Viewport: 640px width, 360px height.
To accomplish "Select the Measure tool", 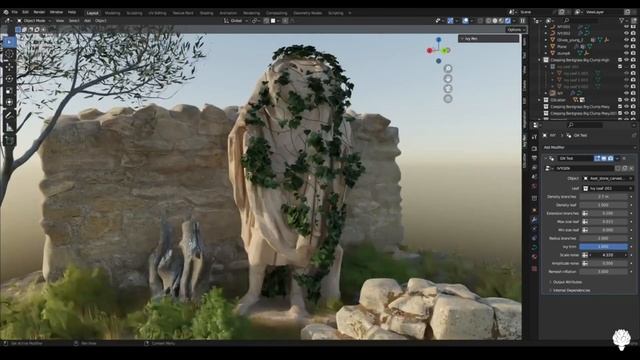I will coord(9,127).
